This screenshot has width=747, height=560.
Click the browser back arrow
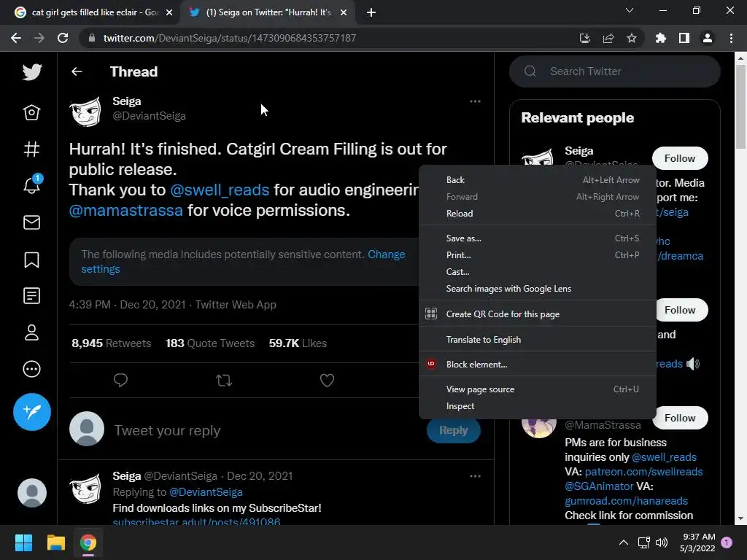coord(16,38)
